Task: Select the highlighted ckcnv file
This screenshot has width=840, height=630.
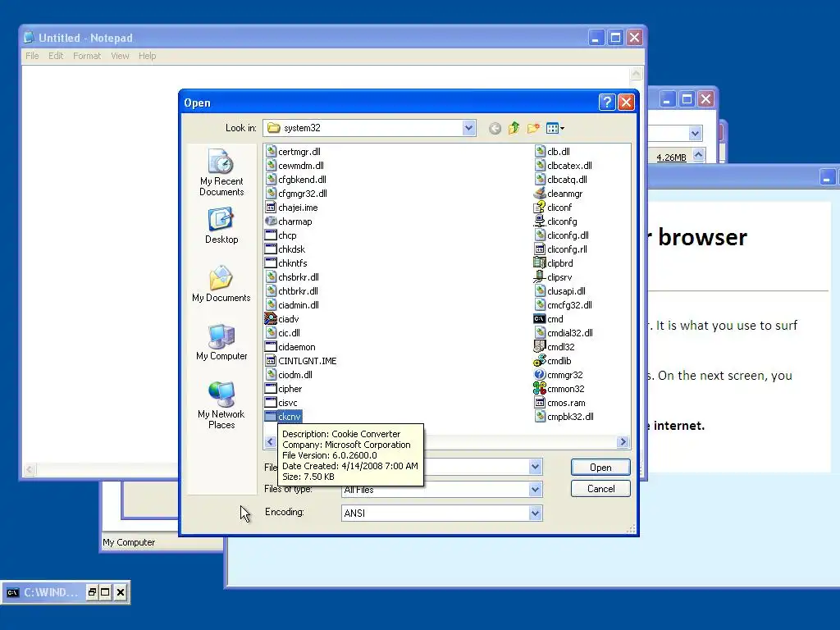Action: coord(283,416)
